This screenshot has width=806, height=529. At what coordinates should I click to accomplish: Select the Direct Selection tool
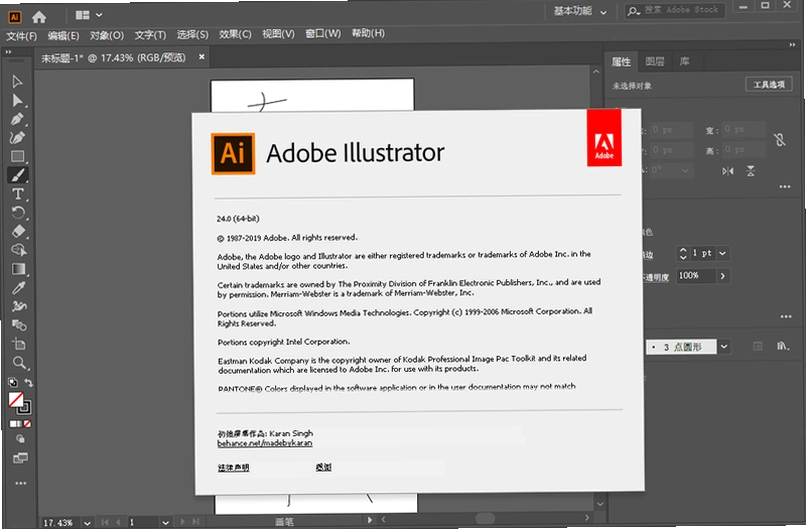[17, 100]
